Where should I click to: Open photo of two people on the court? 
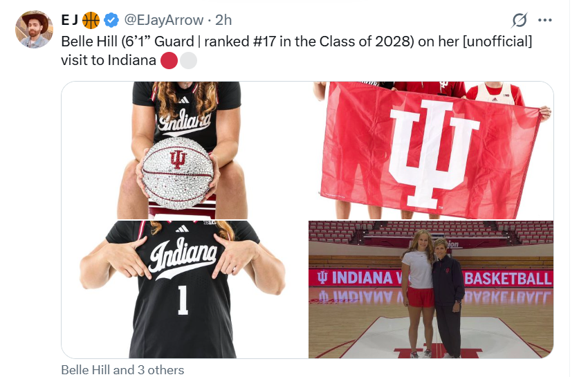point(431,289)
